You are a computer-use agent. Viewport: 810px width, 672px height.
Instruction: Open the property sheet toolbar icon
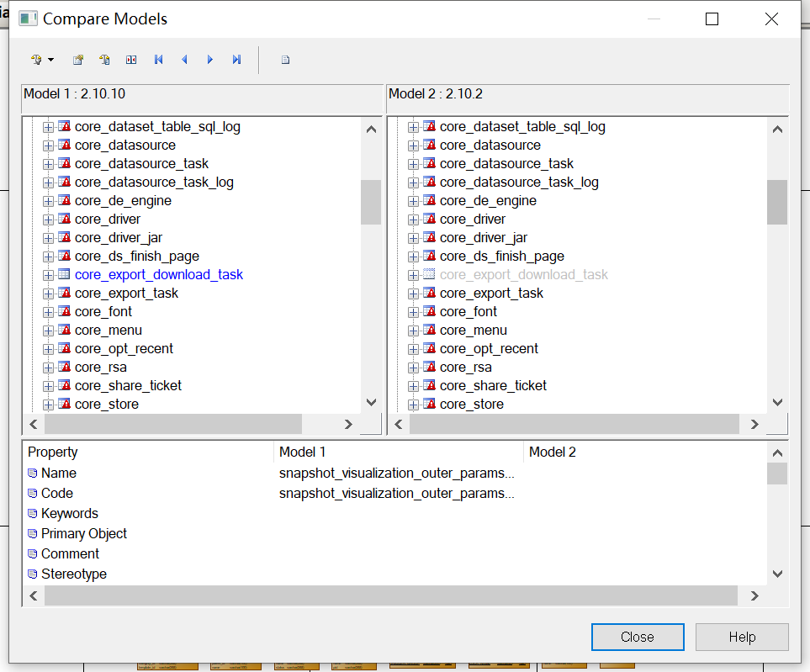pos(78,60)
